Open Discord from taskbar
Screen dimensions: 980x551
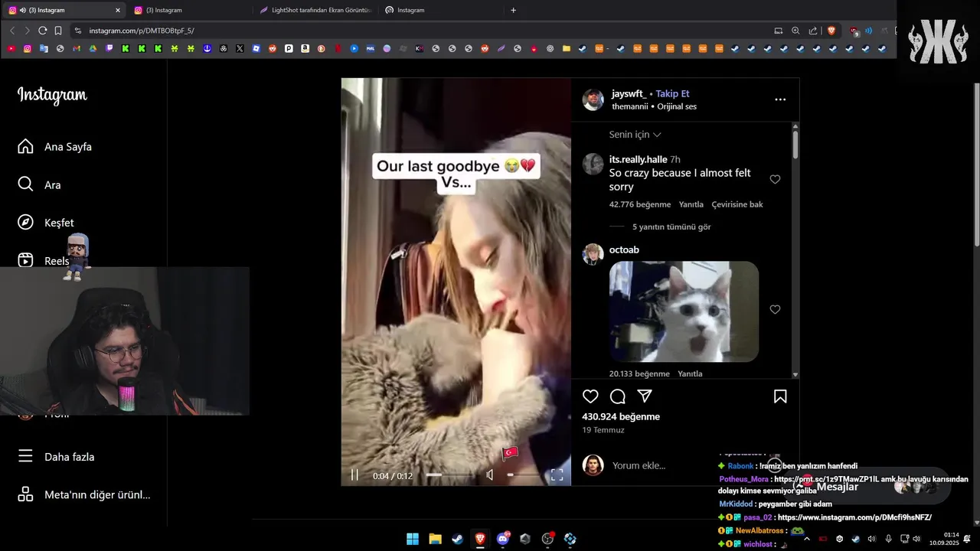point(503,539)
